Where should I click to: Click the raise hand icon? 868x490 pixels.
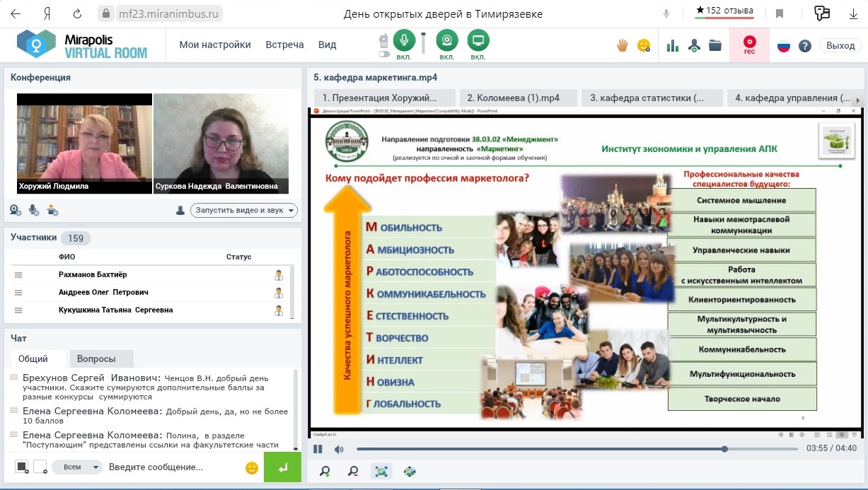[623, 45]
